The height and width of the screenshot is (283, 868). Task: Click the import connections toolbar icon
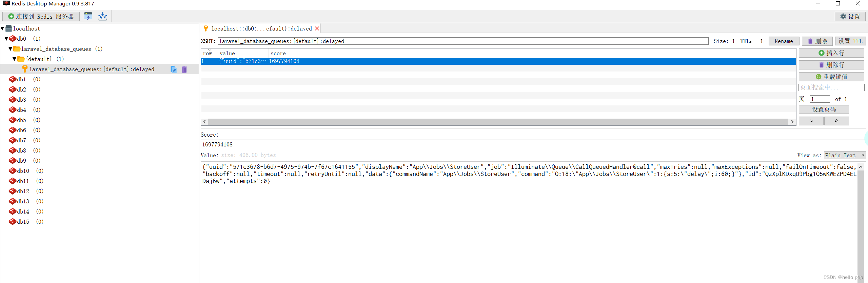tap(88, 16)
